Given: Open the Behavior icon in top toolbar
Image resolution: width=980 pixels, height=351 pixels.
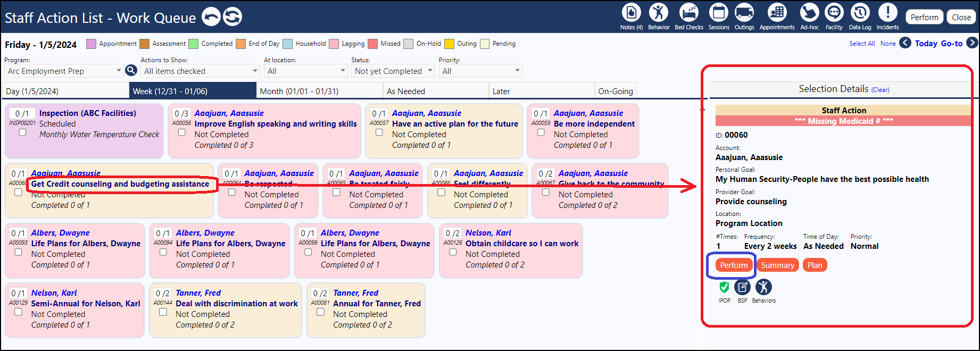Looking at the screenshot, I should pos(658,12).
